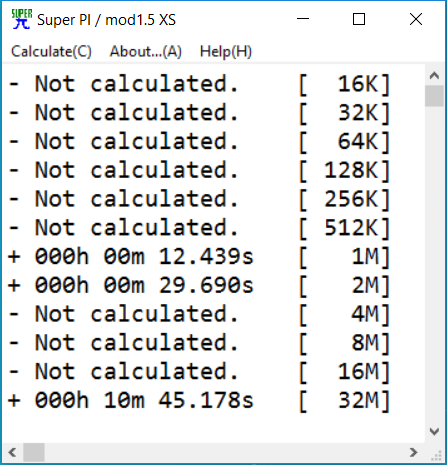Click the vertical scrollbar up arrow
The width and height of the screenshot is (447, 465).
pos(434,76)
